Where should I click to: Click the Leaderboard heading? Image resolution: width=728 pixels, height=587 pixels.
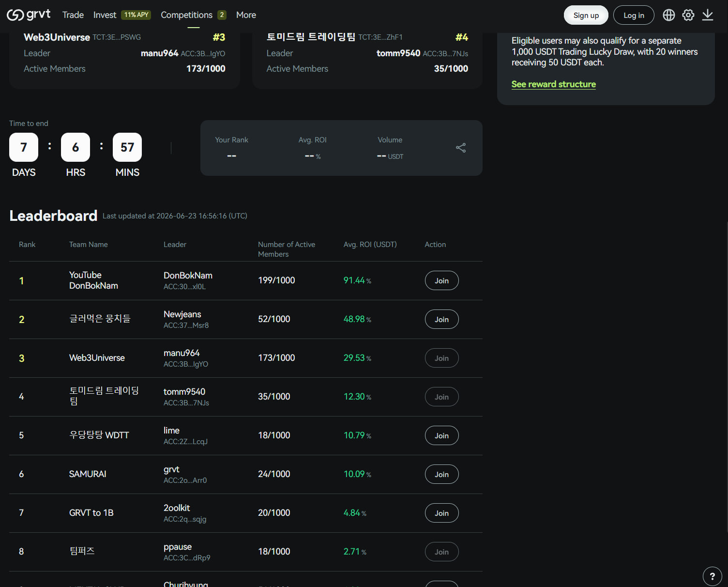pyautogui.click(x=53, y=216)
